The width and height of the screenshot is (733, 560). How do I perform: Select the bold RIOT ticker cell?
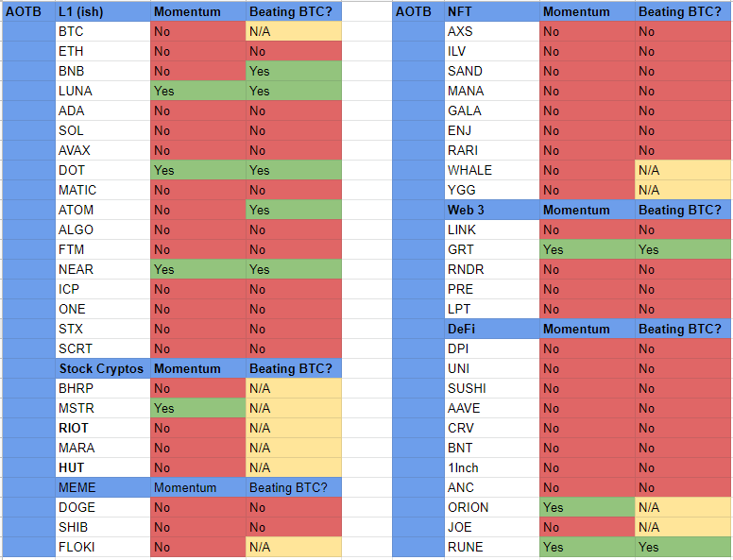102,428
